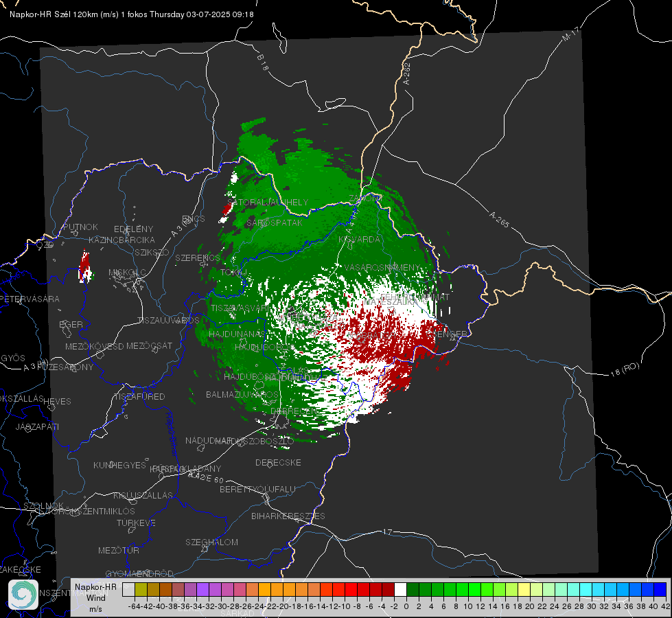This screenshot has width=672, height=618.
Task: Click the DEBRECEN city label
Action: click(x=294, y=411)
